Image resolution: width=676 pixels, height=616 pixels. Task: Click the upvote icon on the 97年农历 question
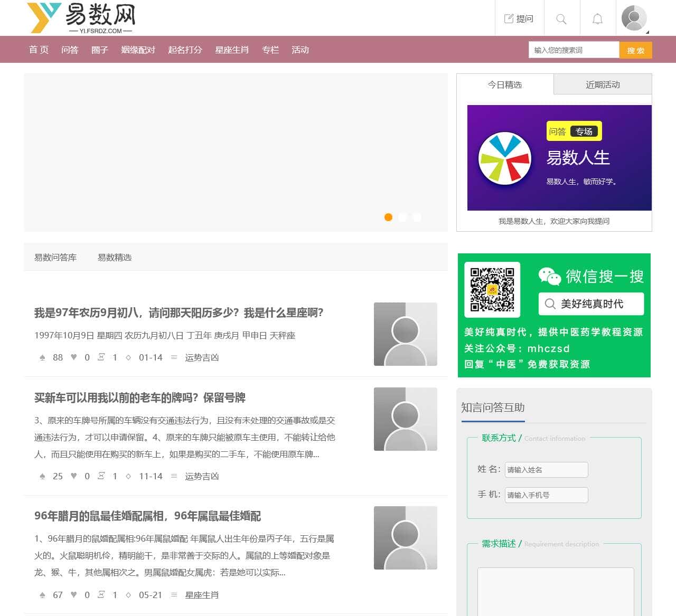pyautogui.click(x=42, y=357)
